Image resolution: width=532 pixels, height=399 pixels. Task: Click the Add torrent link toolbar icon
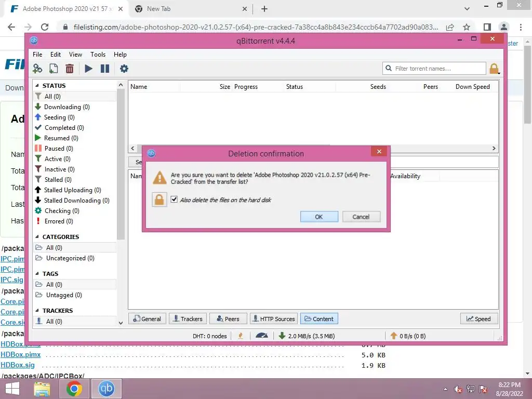point(37,69)
